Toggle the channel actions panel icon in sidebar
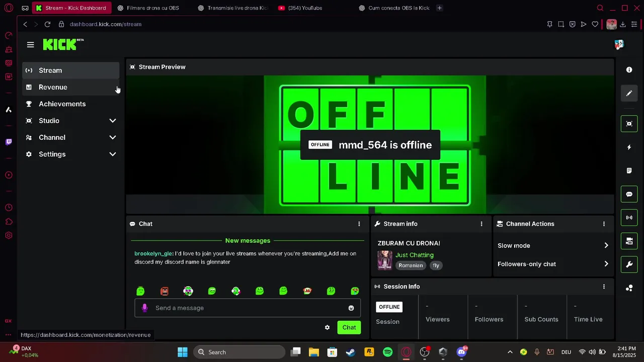The image size is (644, 362). (x=629, y=241)
